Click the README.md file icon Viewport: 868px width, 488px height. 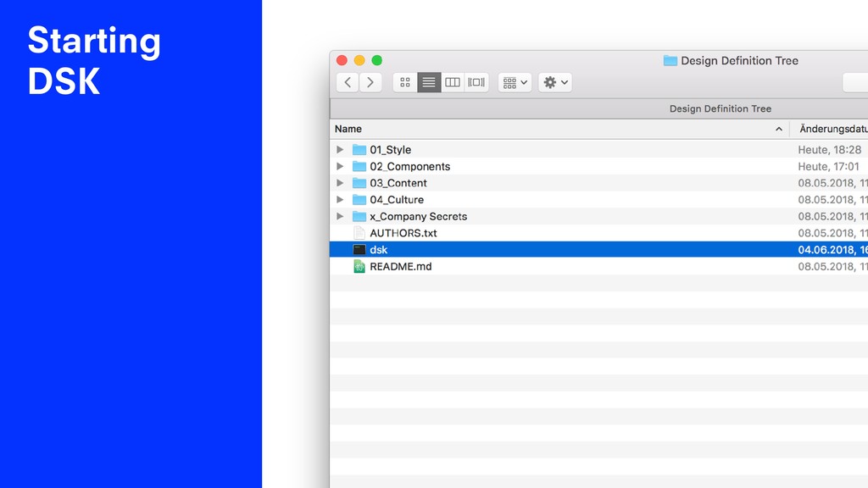[x=359, y=266]
